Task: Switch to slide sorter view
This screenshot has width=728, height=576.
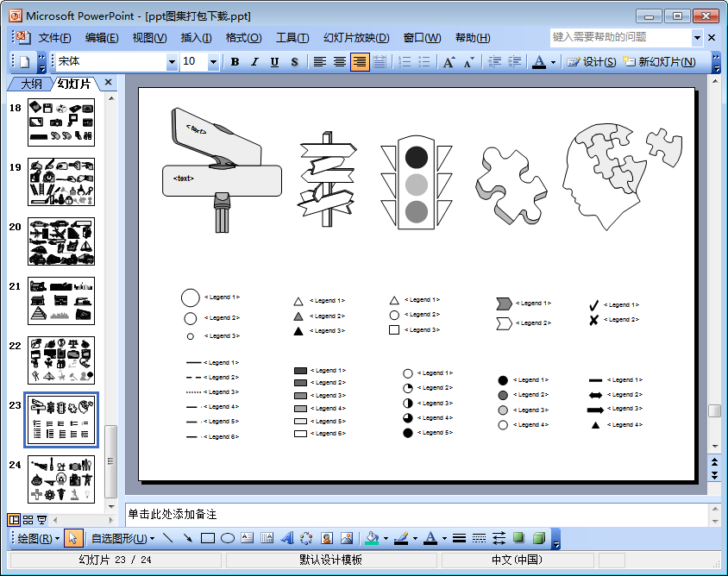Action: tap(28, 520)
